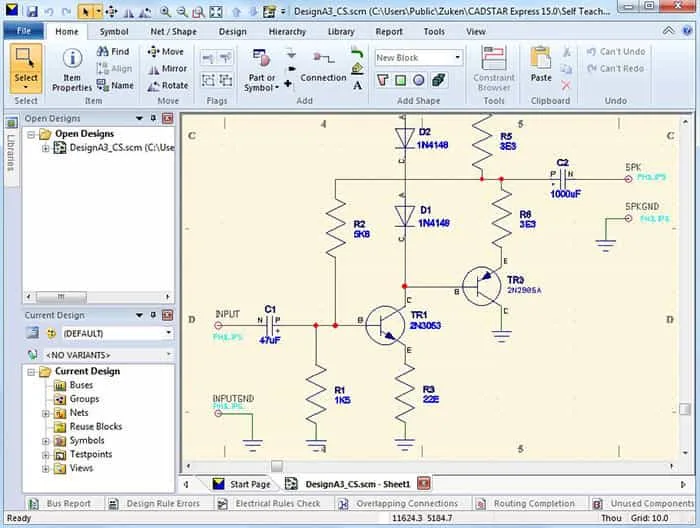Click the Part or Symbol button
This screenshot has width=700, height=528.
260,70
